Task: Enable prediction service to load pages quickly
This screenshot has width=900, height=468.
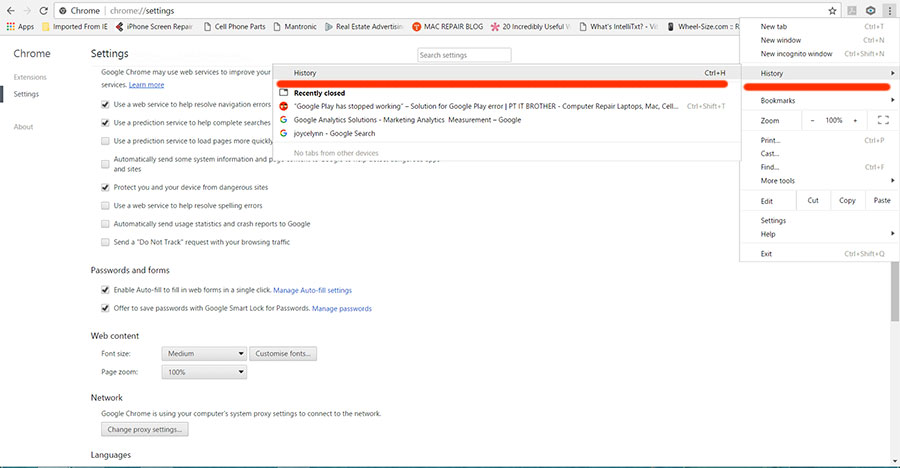Action: [105, 141]
